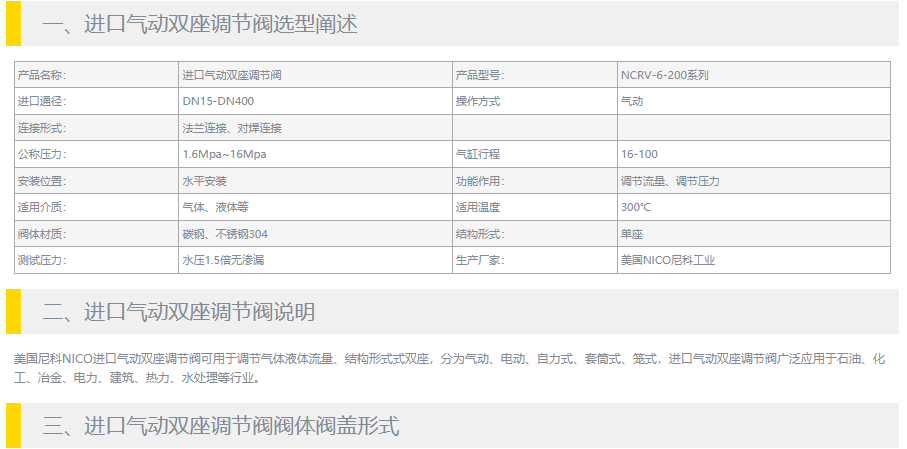Click the 美国NICO尼科工业 manufacturer cell
907x449 pixels.
668,260
